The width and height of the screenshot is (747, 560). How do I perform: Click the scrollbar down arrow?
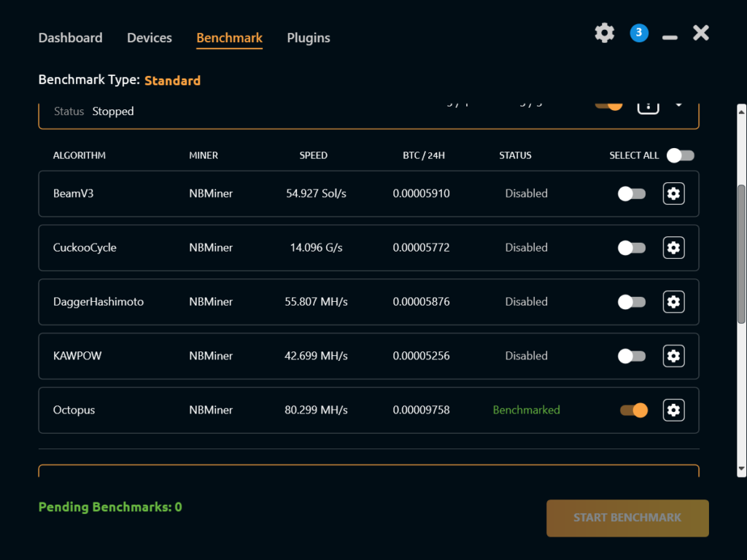741,469
